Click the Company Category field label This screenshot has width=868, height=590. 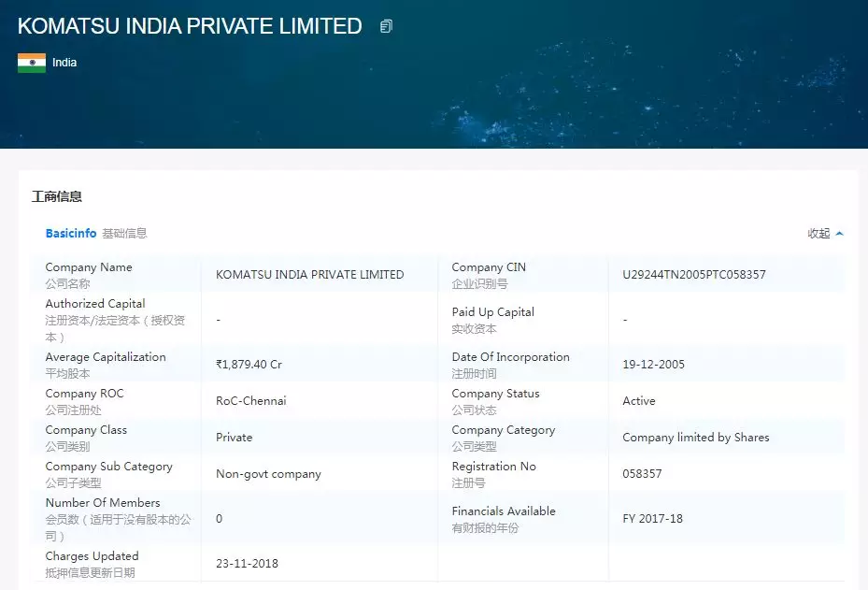coord(504,430)
